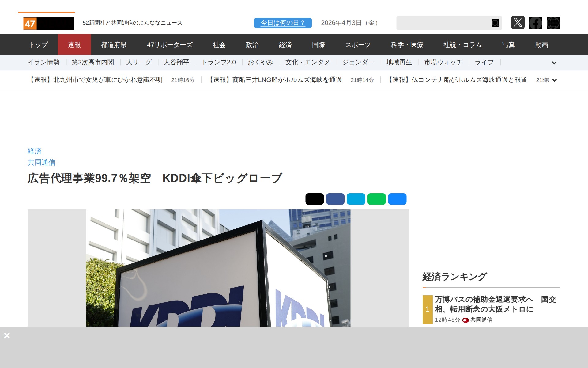The height and width of the screenshot is (368, 588).
Task: Click the search magnifier icon
Action: (x=495, y=23)
